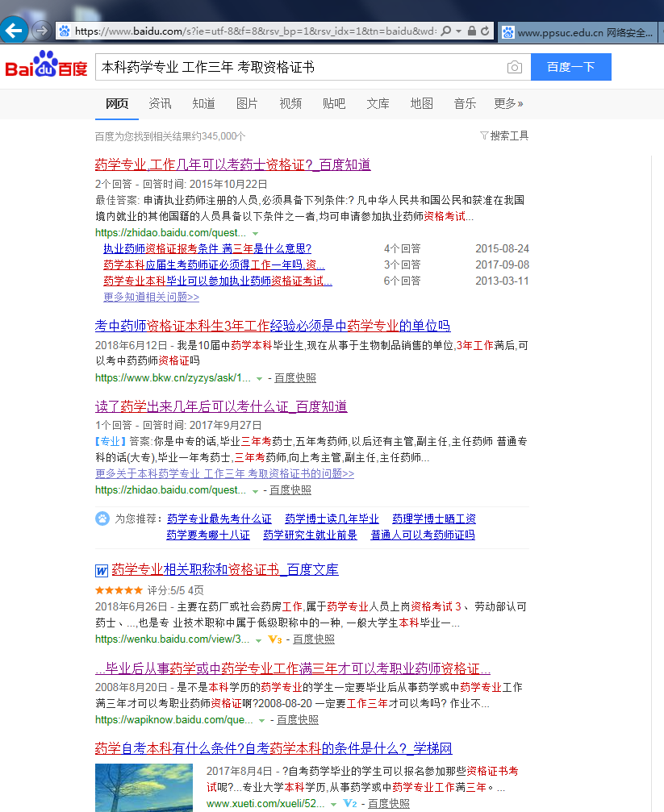Refresh the page with reload icon
The width and height of the screenshot is (664, 812).
[485, 31]
